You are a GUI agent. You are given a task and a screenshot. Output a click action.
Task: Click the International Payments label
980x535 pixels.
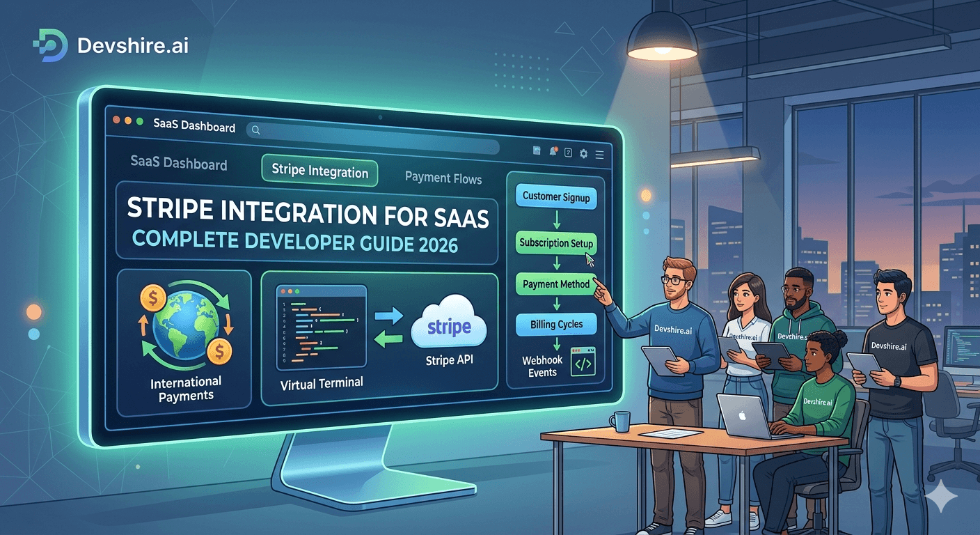tap(184, 389)
